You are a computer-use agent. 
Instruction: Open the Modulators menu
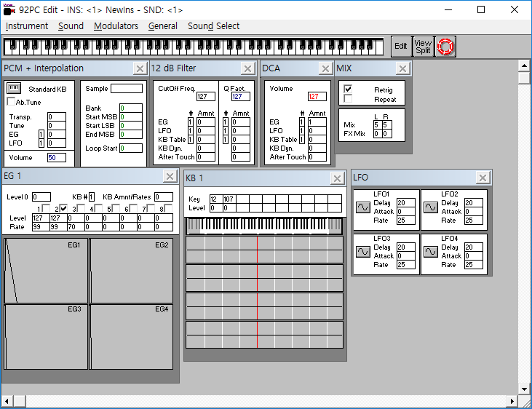tap(116, 26)
